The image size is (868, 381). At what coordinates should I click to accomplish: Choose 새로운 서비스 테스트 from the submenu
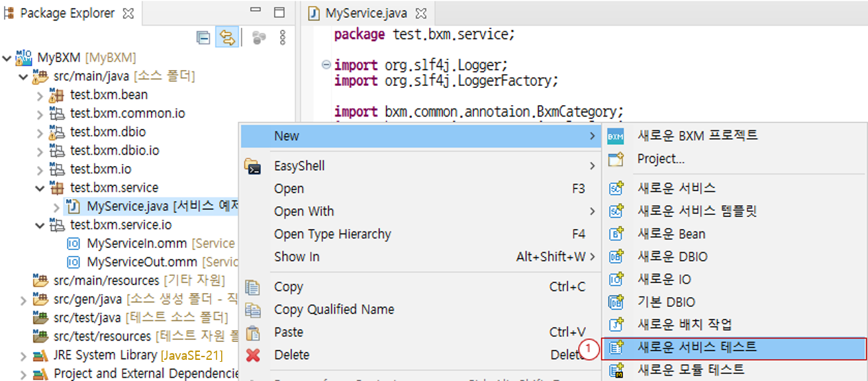click(697, 347)
